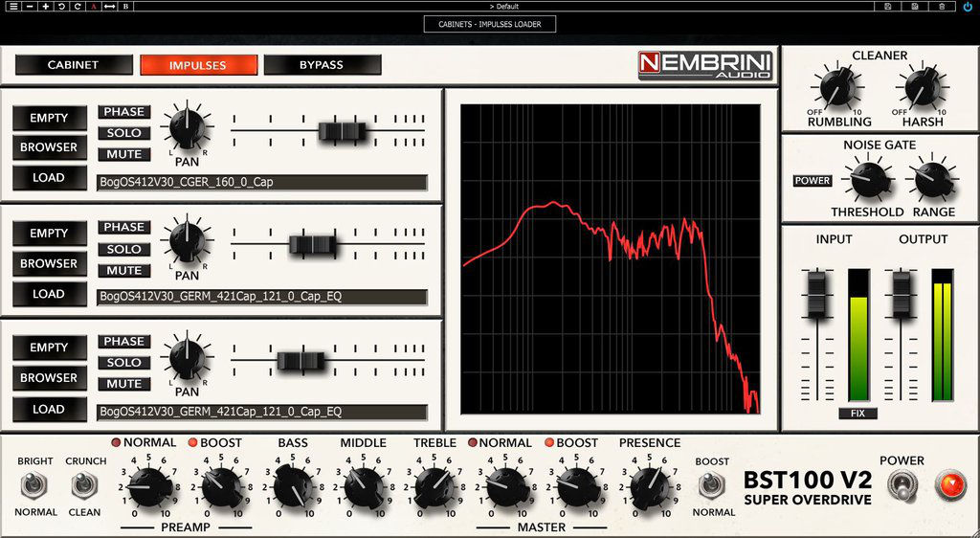
Task: Open the Default preset name selector
Action: coord(503,7)
